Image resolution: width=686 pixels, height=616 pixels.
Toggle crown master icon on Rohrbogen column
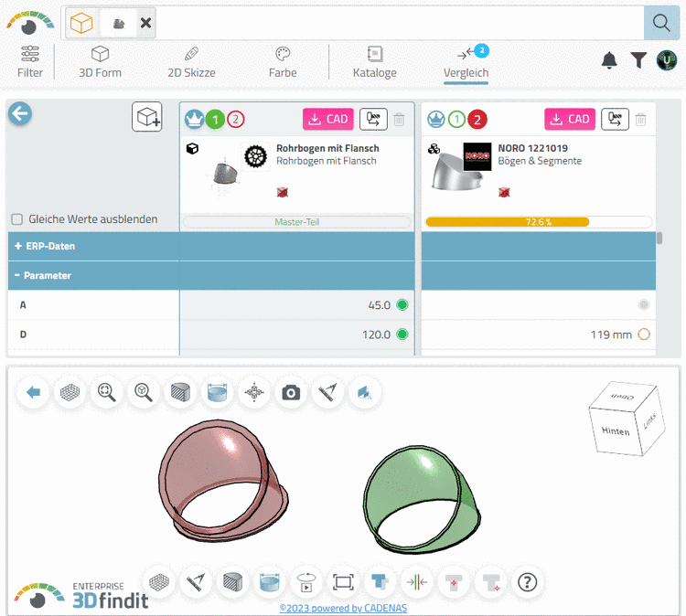click(x=194, y=119)
